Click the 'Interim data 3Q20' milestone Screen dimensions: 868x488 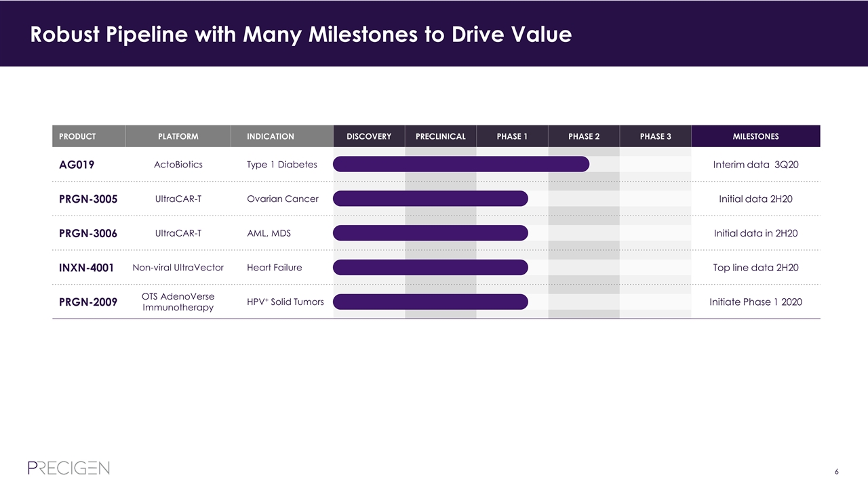(755, 165)
